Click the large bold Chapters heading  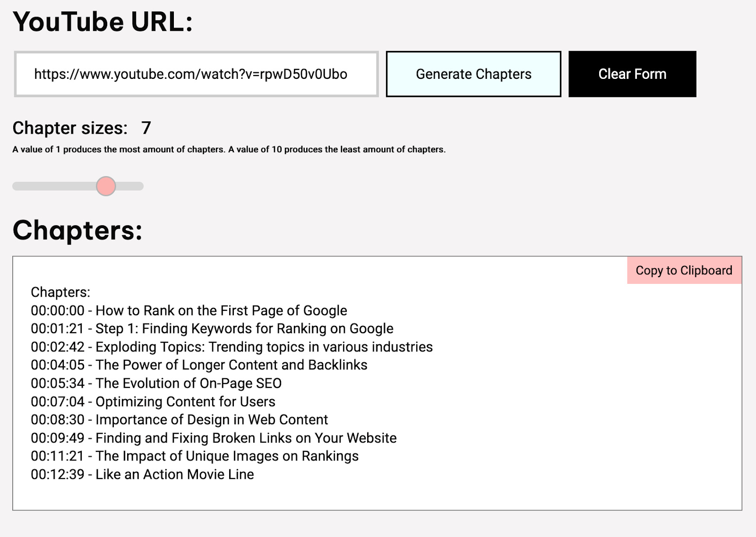pos(77,230)
